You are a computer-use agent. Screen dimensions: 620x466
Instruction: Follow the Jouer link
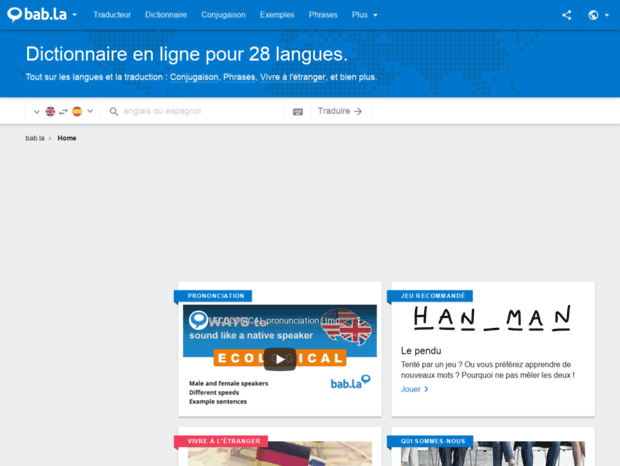[414, 389]
